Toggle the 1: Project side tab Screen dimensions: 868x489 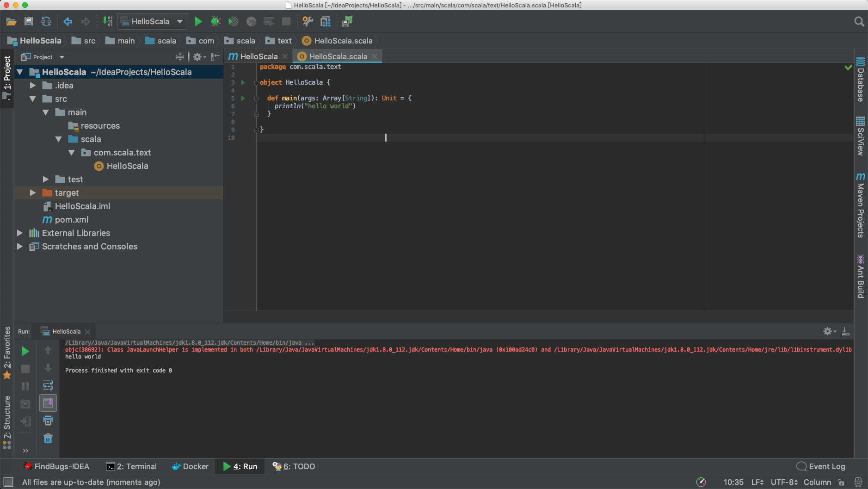point(7,78)
